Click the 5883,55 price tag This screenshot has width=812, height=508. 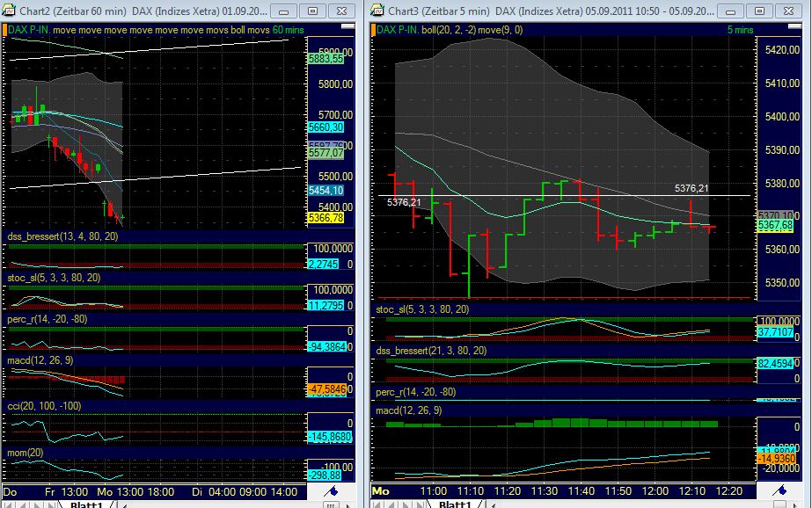pos(326,59)
